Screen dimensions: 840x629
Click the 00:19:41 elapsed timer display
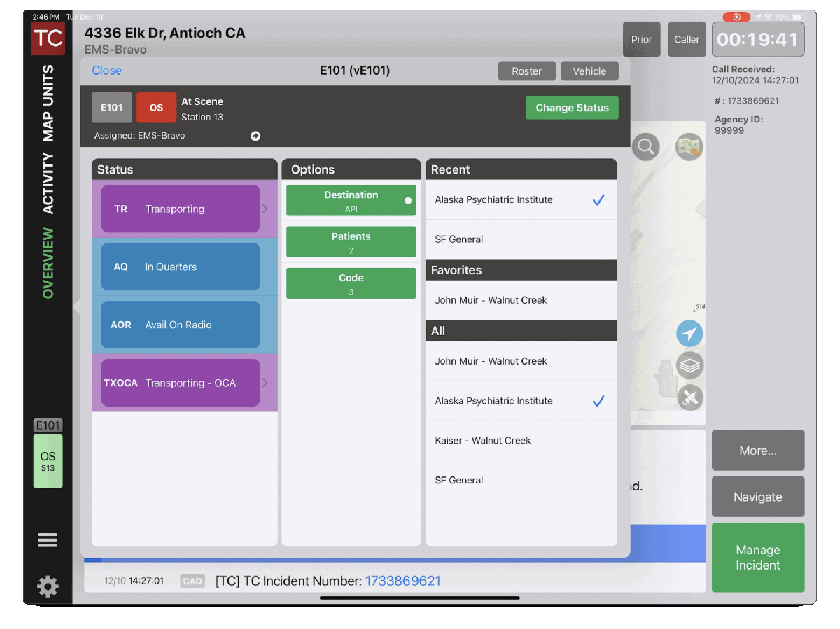[x=758, y=39]
